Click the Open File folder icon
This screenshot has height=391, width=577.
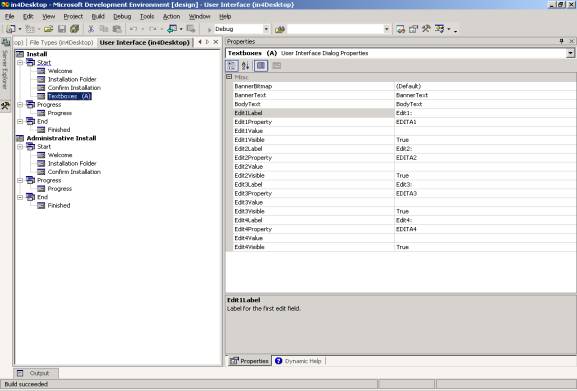(x=49, y=29)
